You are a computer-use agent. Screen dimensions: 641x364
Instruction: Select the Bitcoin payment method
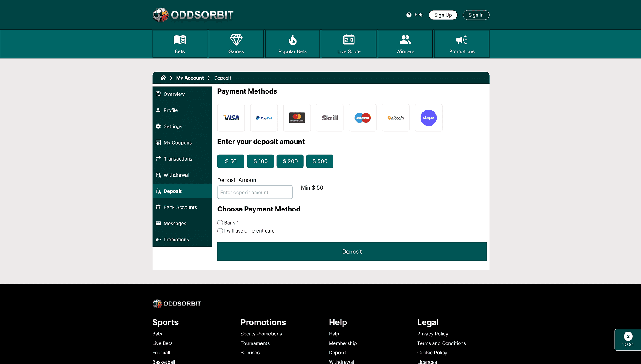pos(396,118)
